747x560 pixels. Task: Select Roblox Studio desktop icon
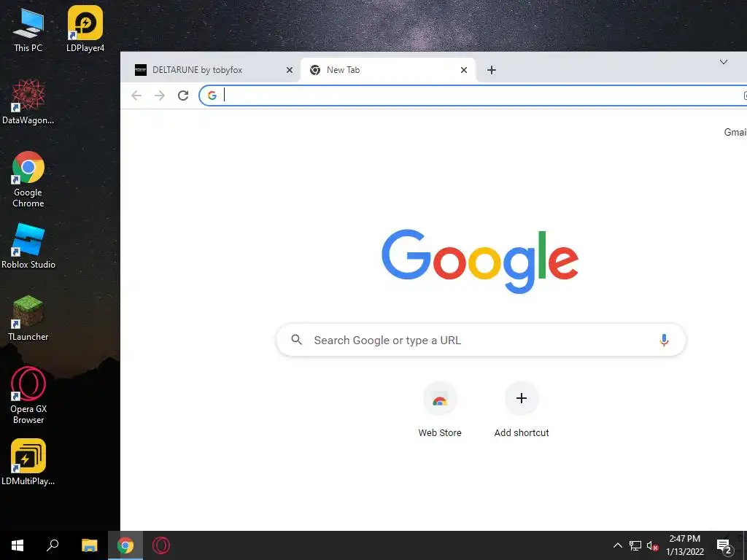pyautogui.click(x=28, y=246)
